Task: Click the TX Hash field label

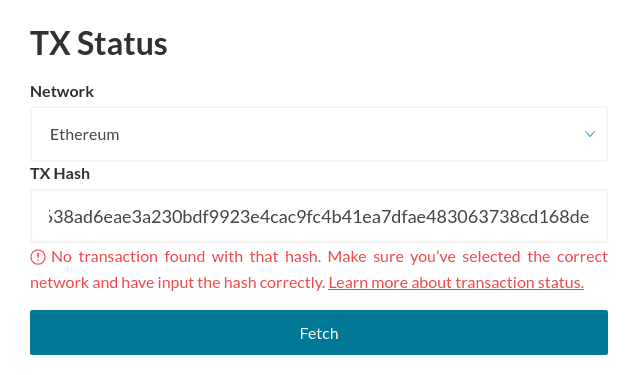Action: coord(60,174)
